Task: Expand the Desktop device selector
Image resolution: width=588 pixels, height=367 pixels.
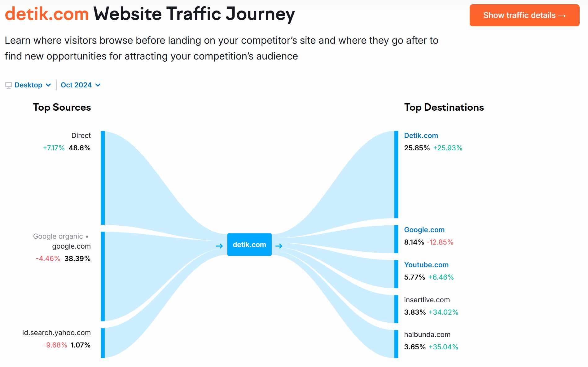Action: tap(28, 85)
